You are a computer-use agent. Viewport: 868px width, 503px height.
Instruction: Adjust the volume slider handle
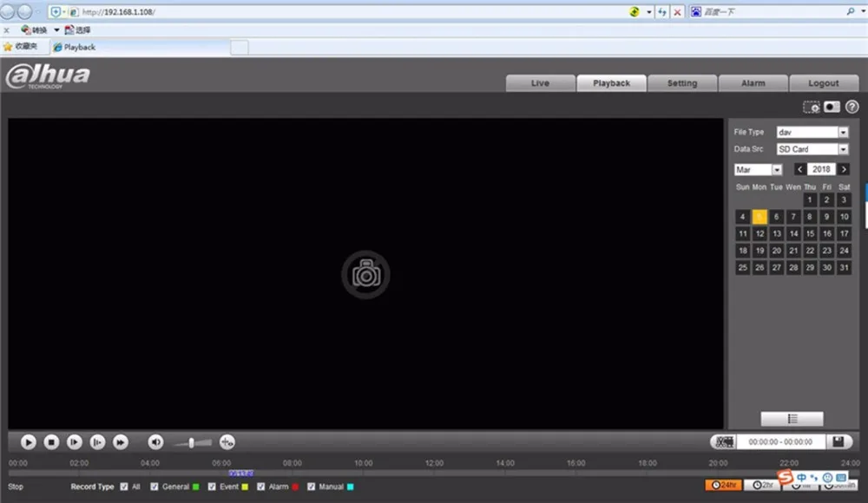(192, 442)
